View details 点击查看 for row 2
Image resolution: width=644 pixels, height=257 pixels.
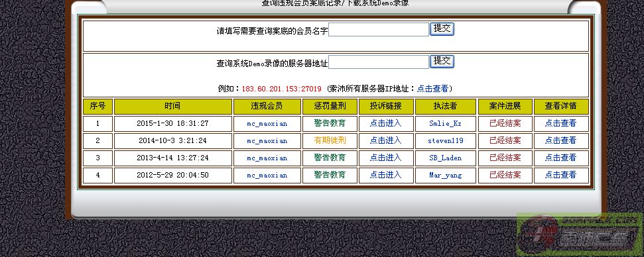pyautogui.click(x=560, y=140)
